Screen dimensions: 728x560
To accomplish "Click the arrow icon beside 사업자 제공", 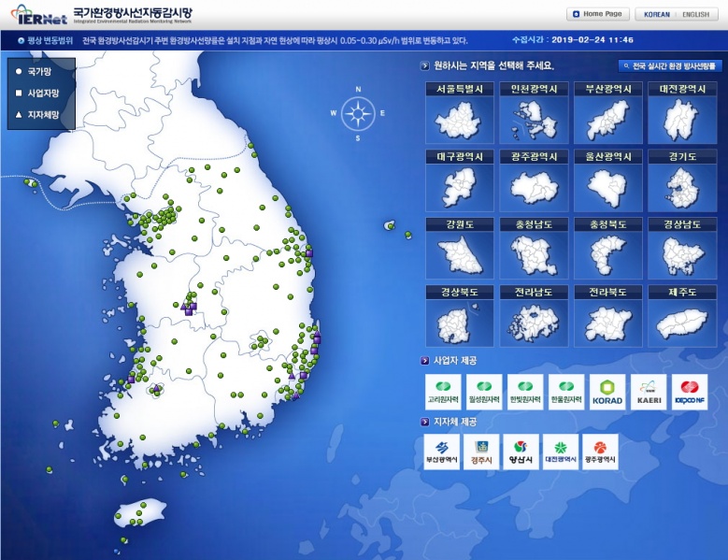I will [x=424, y=361].
